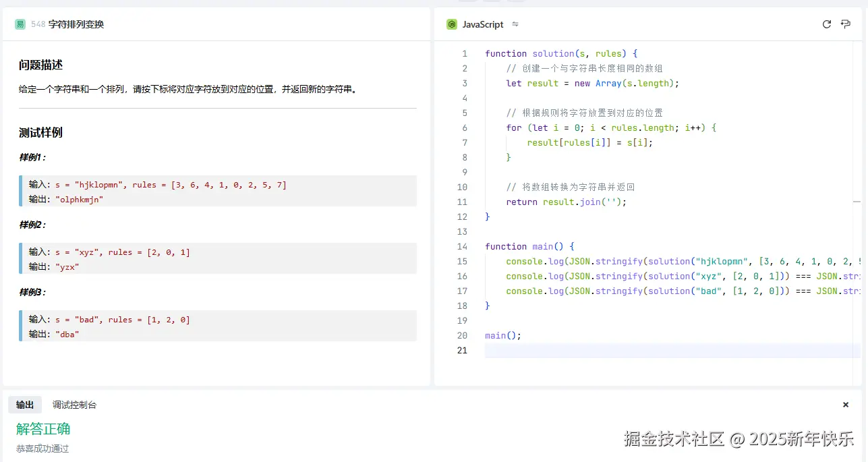
Task: Click the 解答正确 result message
Action: pos(43,429)
